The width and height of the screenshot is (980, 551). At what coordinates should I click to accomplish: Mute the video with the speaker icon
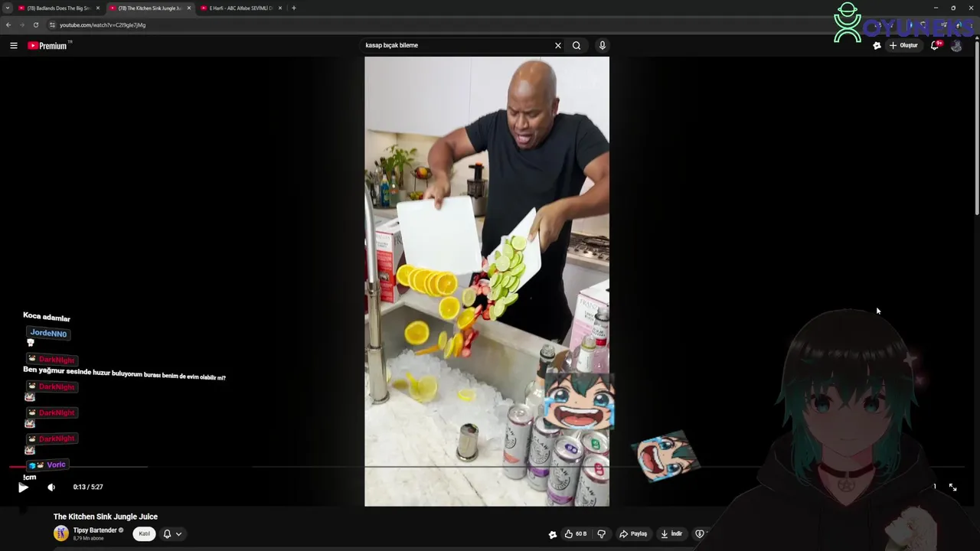51,487
